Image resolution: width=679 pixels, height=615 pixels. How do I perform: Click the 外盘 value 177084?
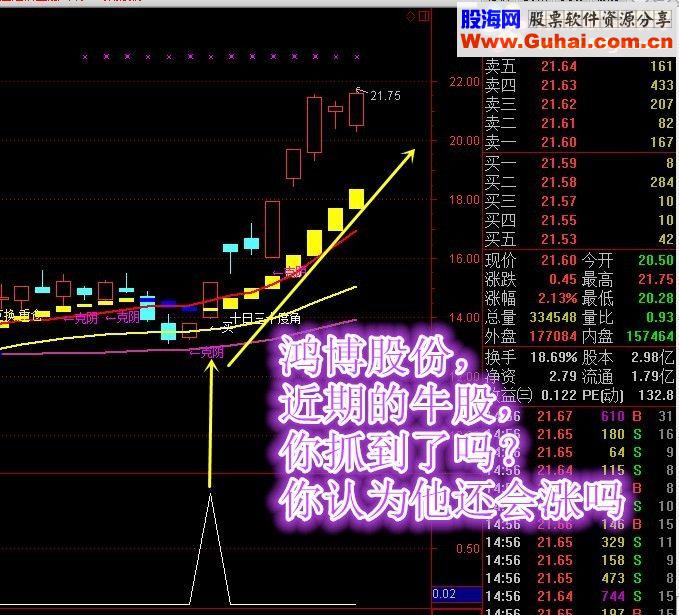[x=553, y=337]
